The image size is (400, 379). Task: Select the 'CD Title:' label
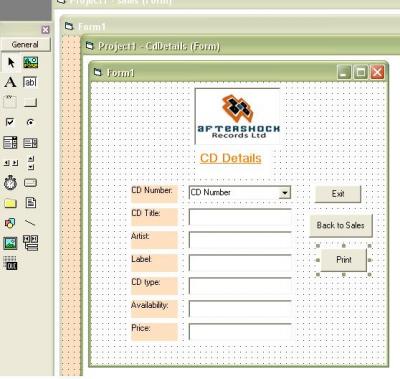(154, 217)
